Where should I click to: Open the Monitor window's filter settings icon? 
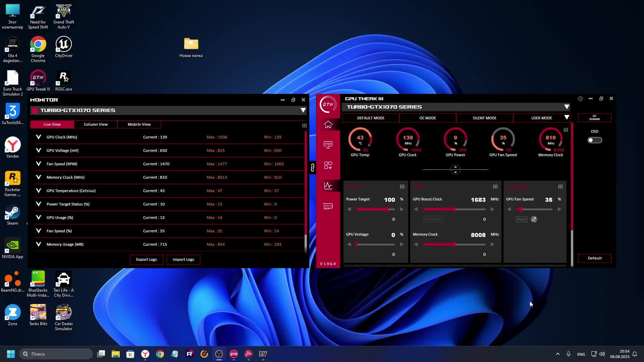pos(304,125)
